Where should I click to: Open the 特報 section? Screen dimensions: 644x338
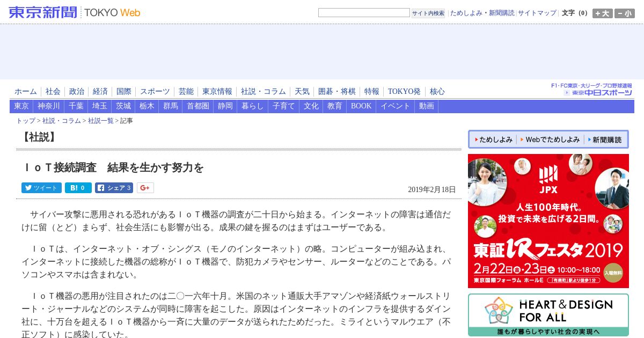pos(372,92)
